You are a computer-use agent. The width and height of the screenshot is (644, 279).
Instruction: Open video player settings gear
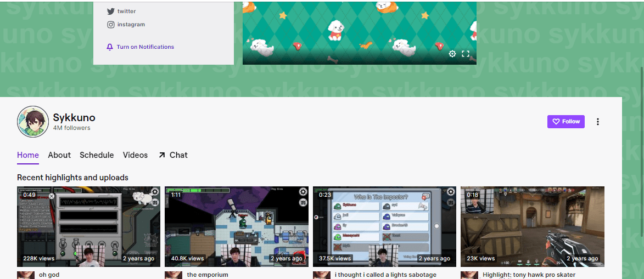(452, 54)
